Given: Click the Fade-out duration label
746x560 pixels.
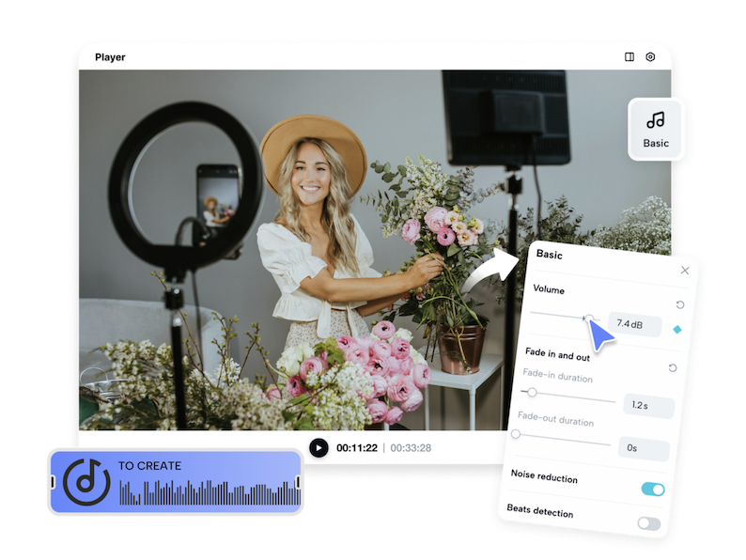Looking at the screenshot, I should [x=555, y=419].
